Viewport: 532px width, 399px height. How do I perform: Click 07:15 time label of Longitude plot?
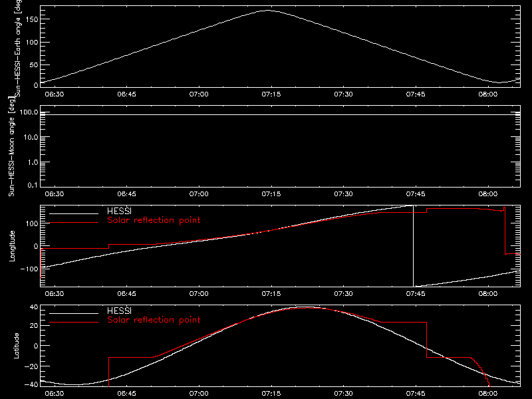point(271,293)
